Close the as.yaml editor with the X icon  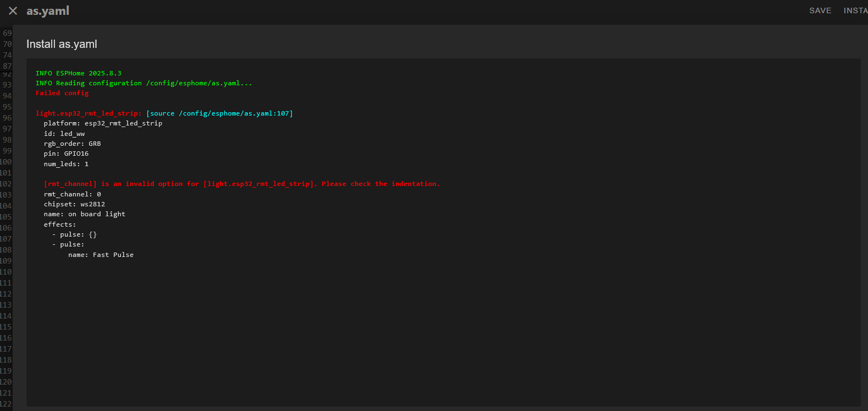[x=13, y=11]
